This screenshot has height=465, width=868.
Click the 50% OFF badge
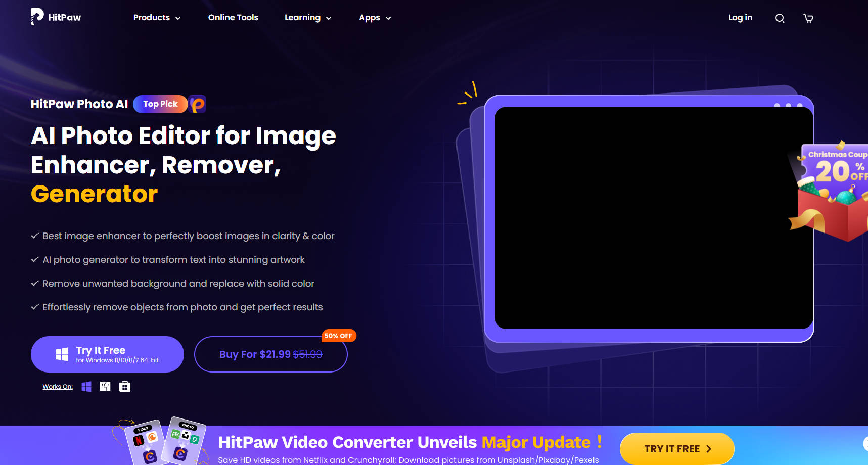point(339,336)
